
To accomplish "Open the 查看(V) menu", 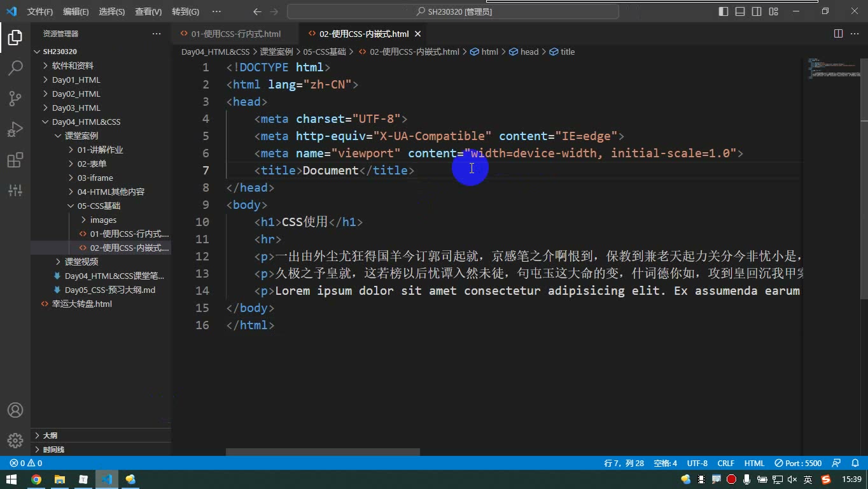I will (148, 11).
